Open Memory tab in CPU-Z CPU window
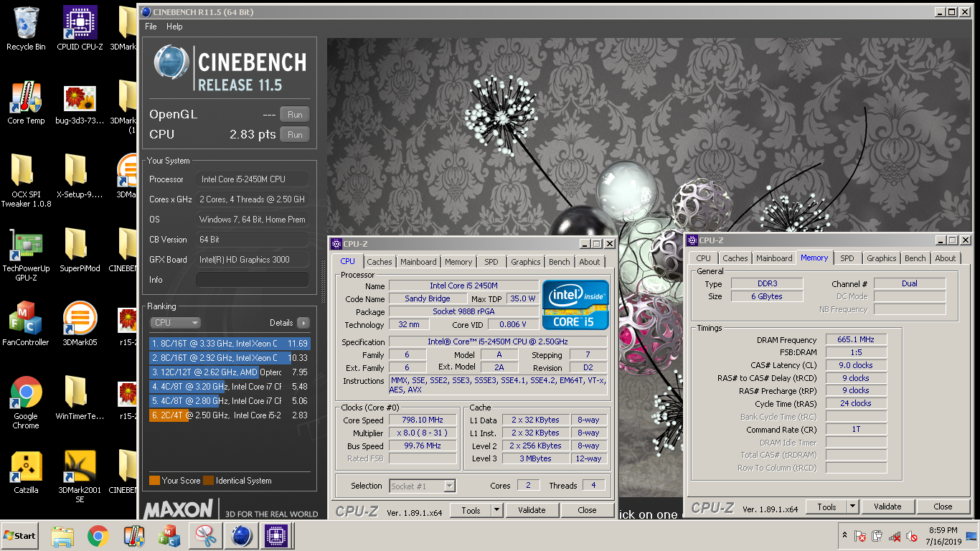This screenshot has height=551, width=980. (x=458, y=262)
